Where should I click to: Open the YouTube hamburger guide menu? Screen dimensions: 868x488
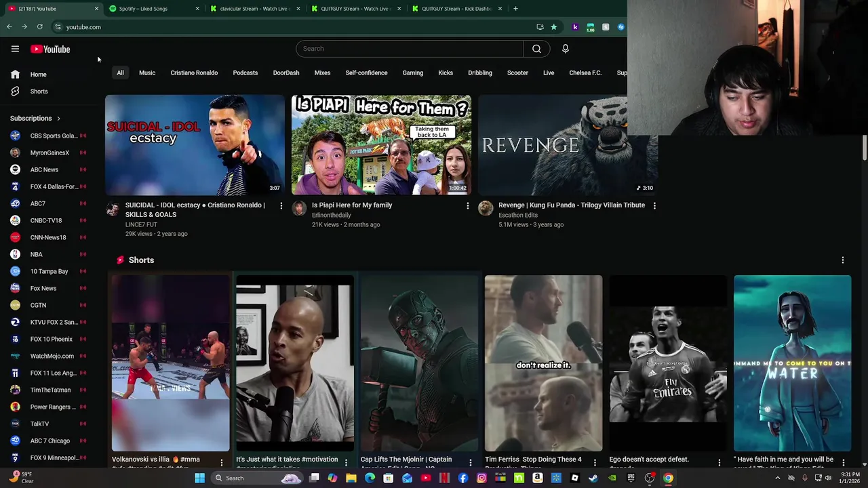(x=15, y=49)
